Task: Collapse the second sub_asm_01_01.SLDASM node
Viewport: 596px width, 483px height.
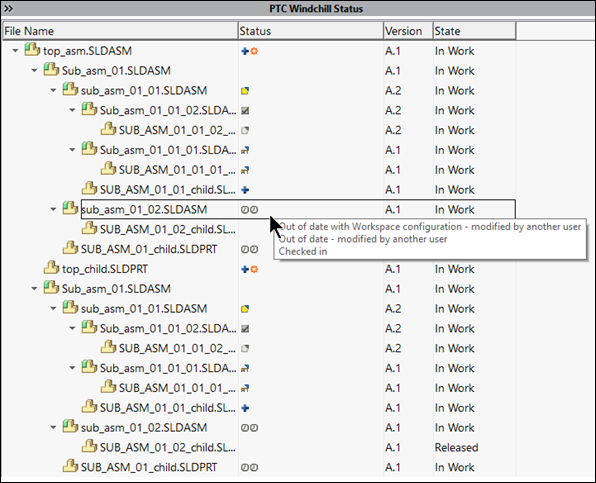Action: [x=53, y=308]
